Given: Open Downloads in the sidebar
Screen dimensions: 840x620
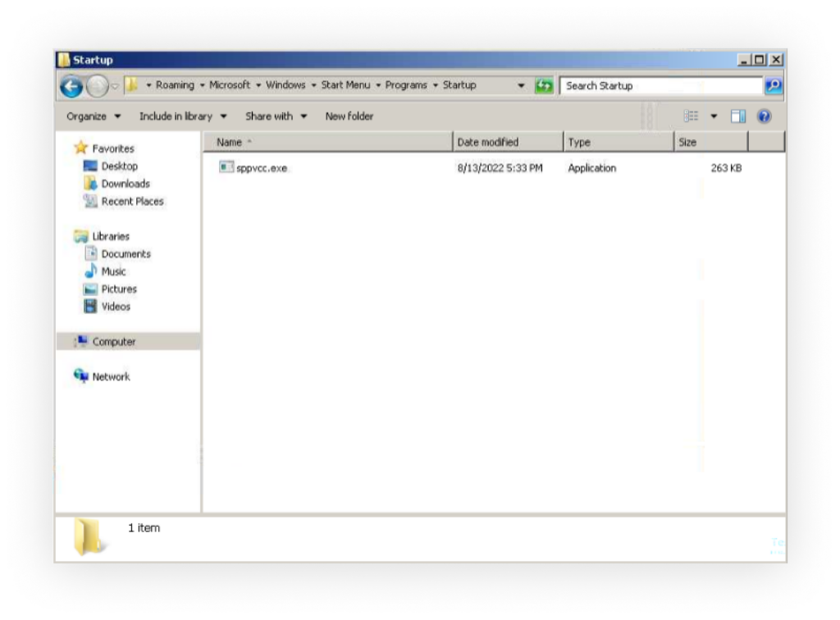Looking at the screenshot, I should pyautogui.click(x=126, y=184).
